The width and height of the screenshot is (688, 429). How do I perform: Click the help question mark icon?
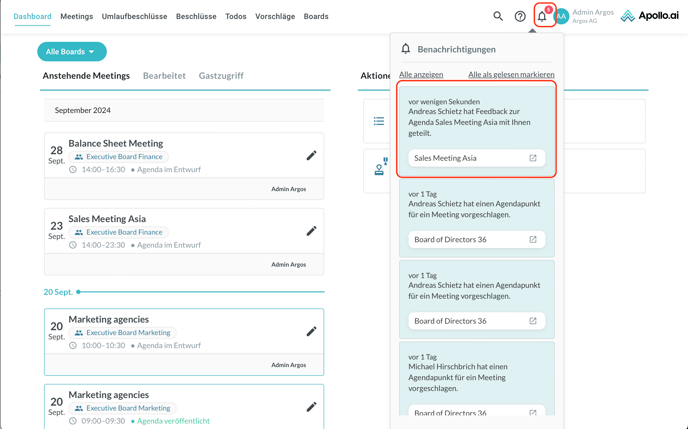point(520,16)
